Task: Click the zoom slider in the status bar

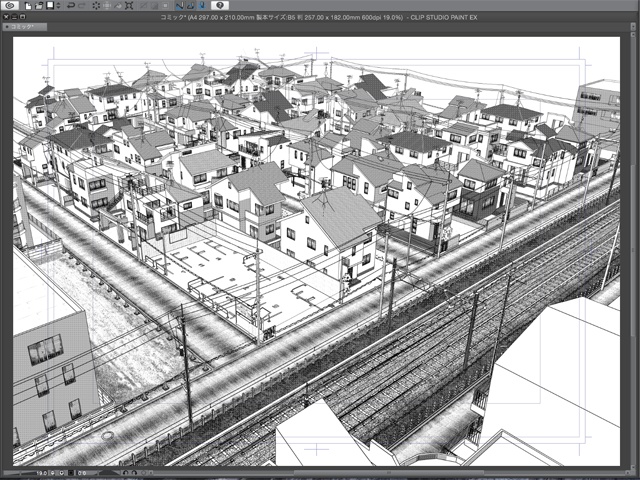Action: point(19,473)
